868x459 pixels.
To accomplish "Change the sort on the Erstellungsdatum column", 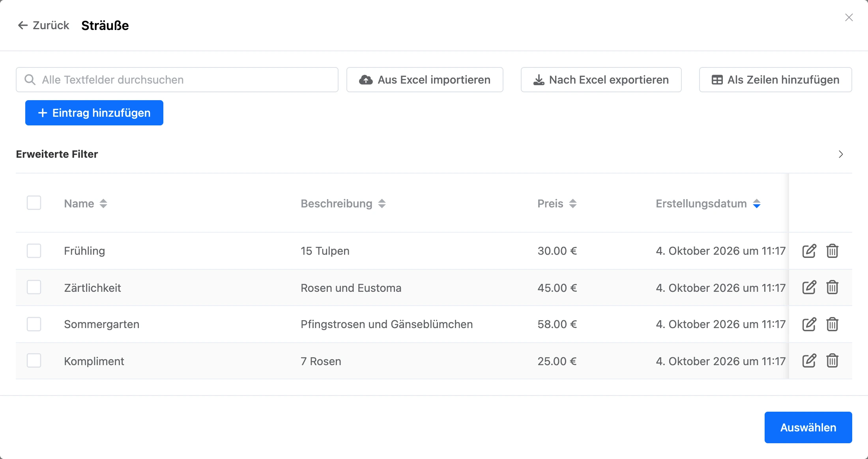I will click(x=757, y=203).
